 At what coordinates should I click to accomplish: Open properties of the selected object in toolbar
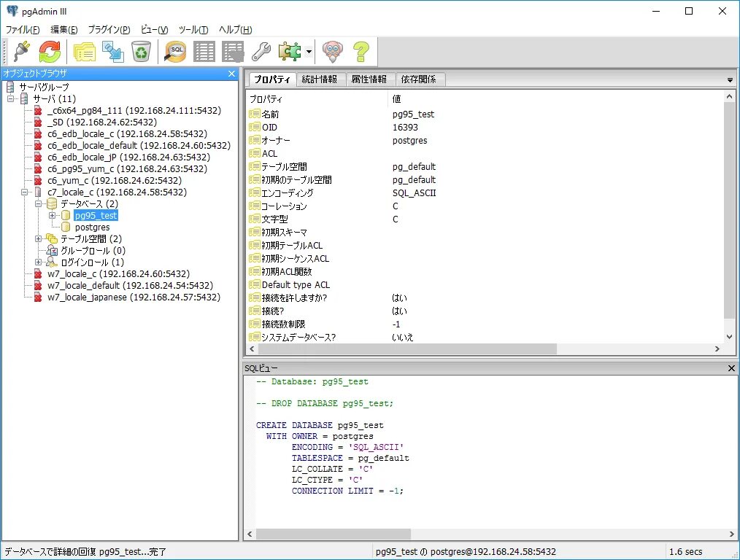coord(85,51)
